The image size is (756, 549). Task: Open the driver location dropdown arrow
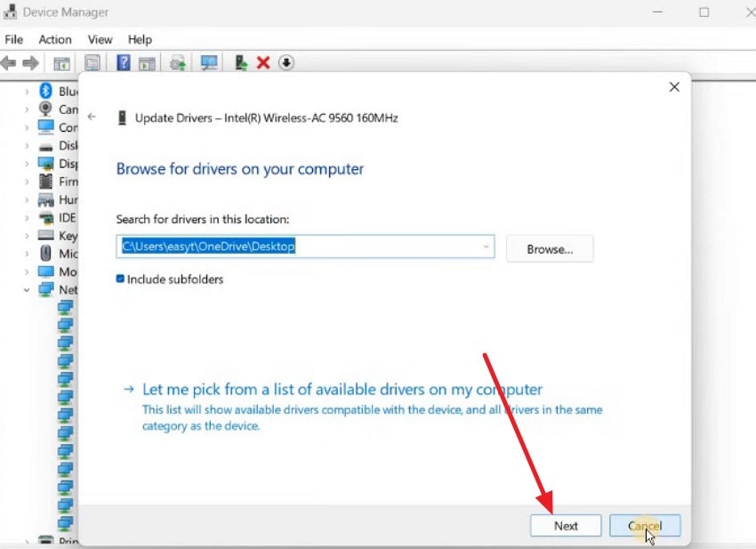pyautogui.click(x=486, y=246)
